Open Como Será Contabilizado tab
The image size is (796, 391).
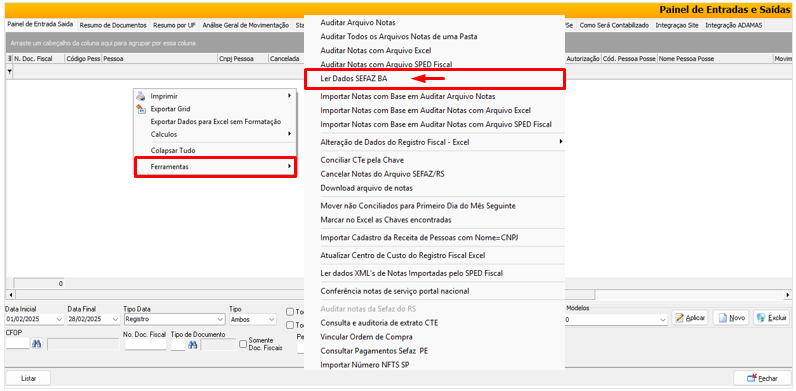click(x=614, y=25)
